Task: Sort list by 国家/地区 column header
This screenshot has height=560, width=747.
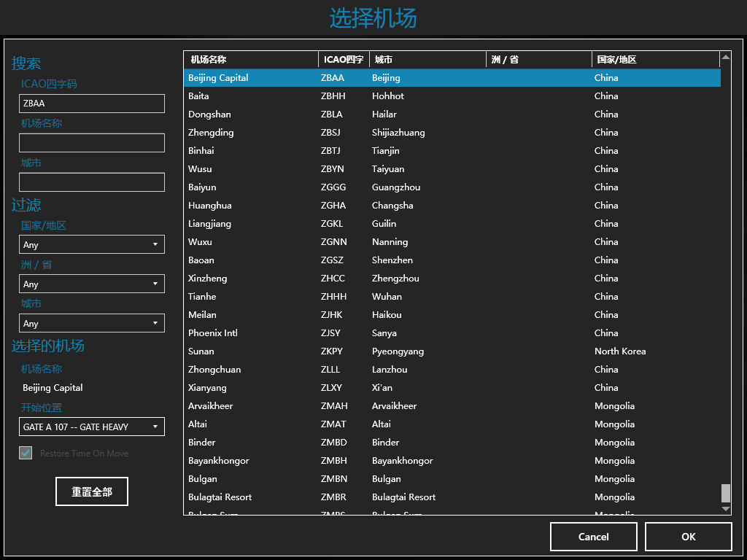Action: [654, 60]
